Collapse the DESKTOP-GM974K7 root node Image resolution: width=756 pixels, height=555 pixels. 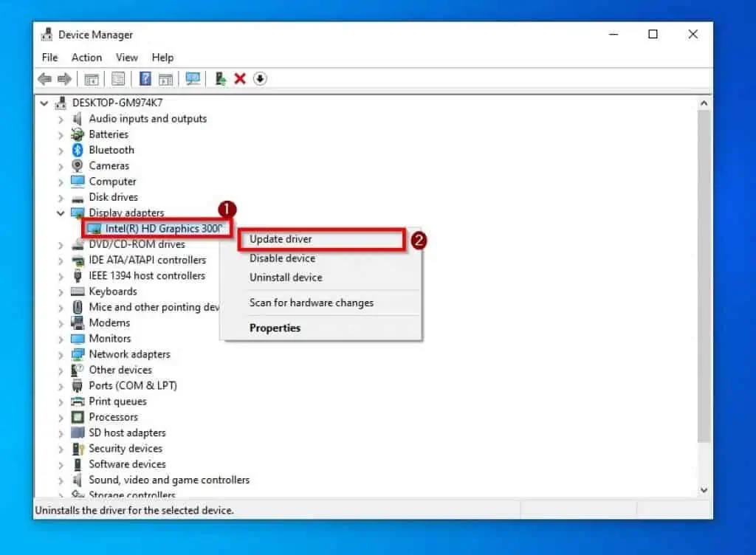(x=44, y=103)
